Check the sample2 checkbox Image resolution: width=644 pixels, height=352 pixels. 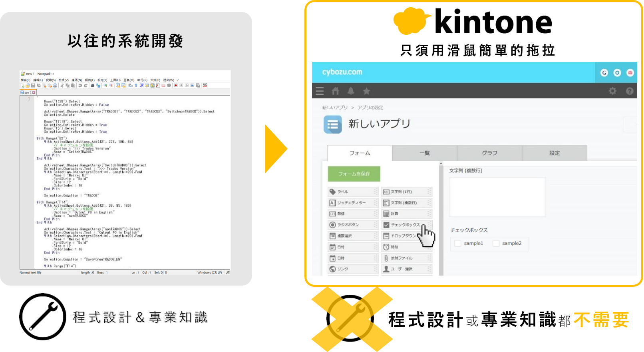tap(496, 243)
